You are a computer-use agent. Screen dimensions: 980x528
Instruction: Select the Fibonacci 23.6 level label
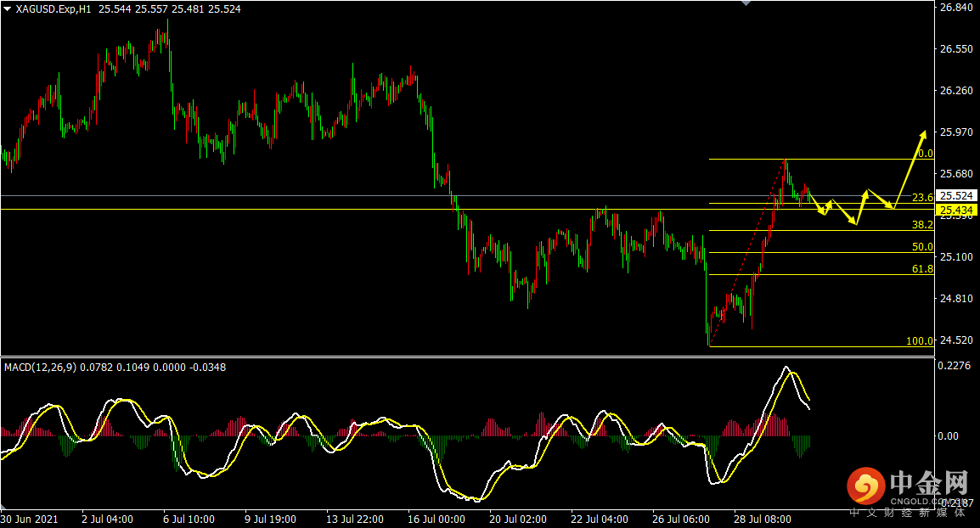tap(922, 198)
